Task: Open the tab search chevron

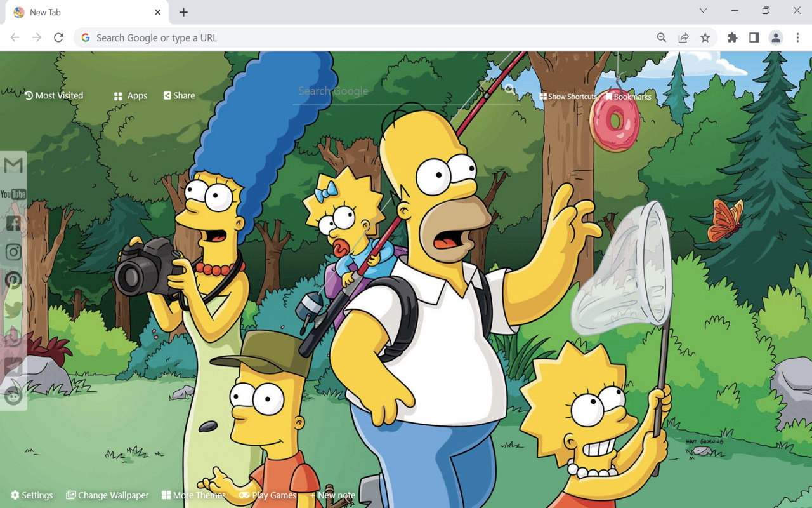Action: 703,11
